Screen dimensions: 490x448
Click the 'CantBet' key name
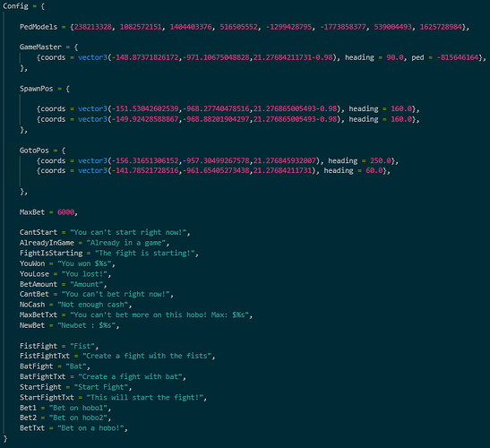pyautogui.click(x=34, y=294)
